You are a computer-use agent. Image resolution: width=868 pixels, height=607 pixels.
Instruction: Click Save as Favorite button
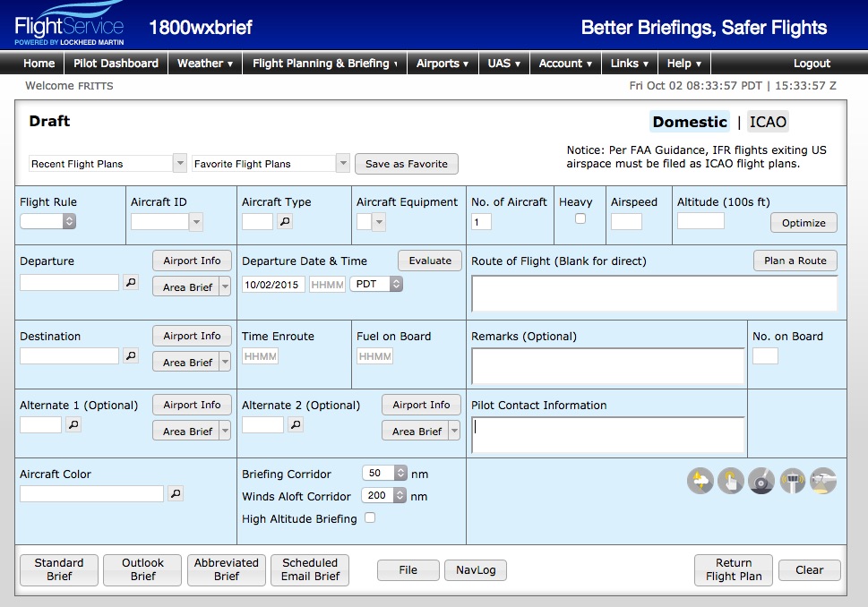[x=407, y=164]
